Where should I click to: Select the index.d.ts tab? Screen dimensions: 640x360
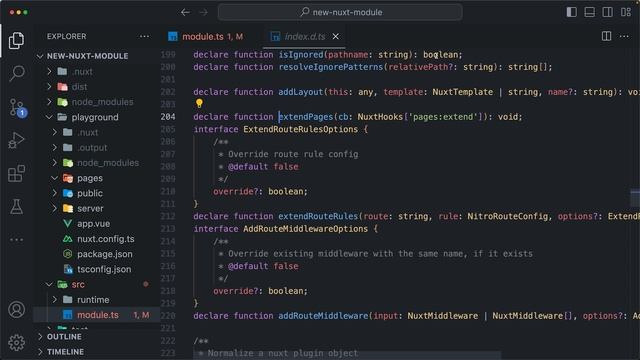[x=305, y=37]
